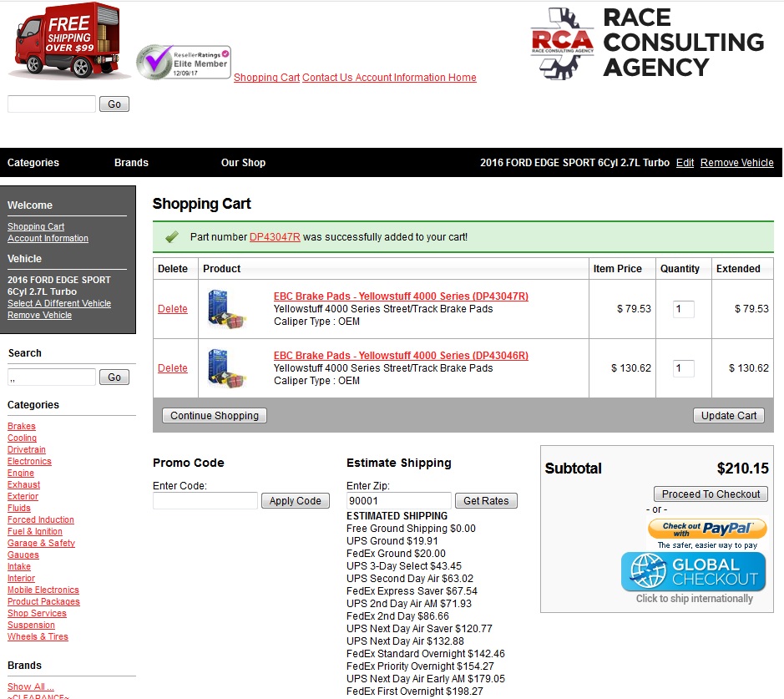Open EBC Brake Pads DP43047R product link
Screen dimensions: 784x699
[401, 296]
